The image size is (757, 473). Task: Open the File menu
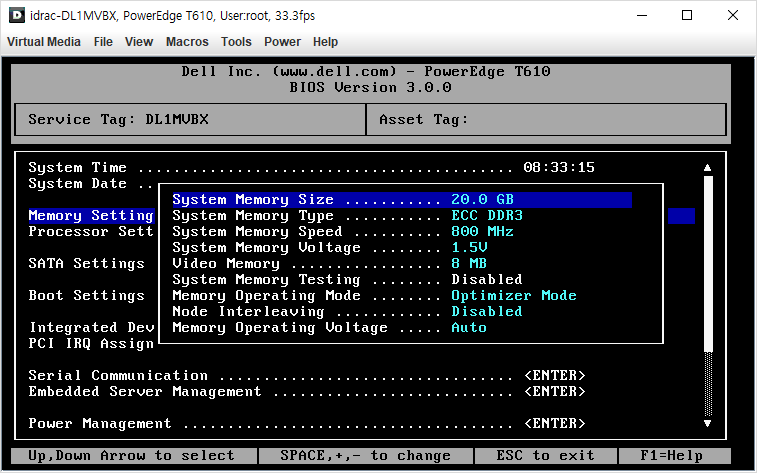tap(103, 42)
